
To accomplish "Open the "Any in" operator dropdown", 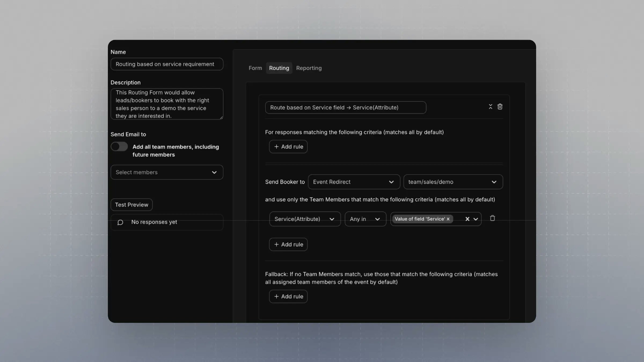I will [365, 219].
